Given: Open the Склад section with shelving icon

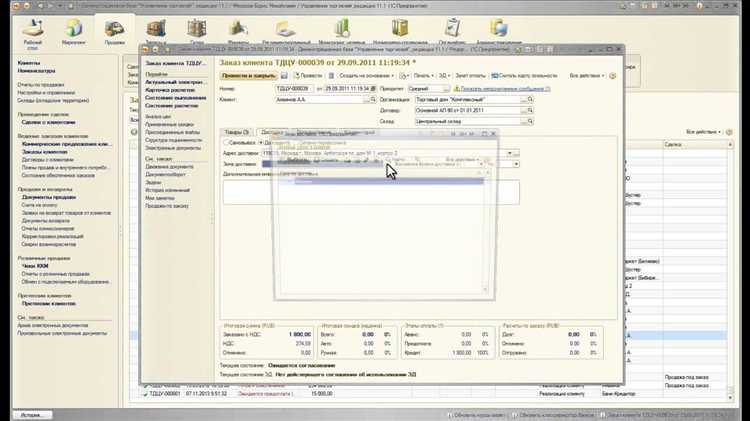Looking at the screenshot, I should coord(197,29).
